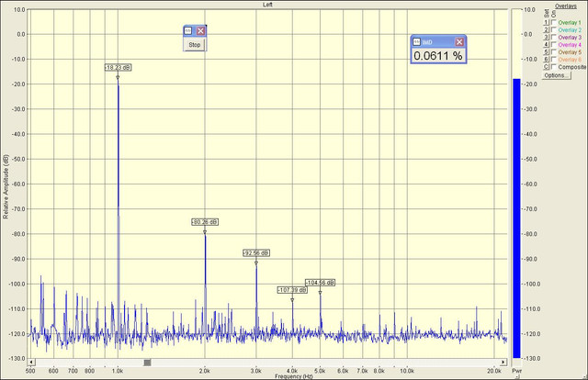Click the IMD window system menu icon
This screenshot has height=380, width=588.
(416, 42)
